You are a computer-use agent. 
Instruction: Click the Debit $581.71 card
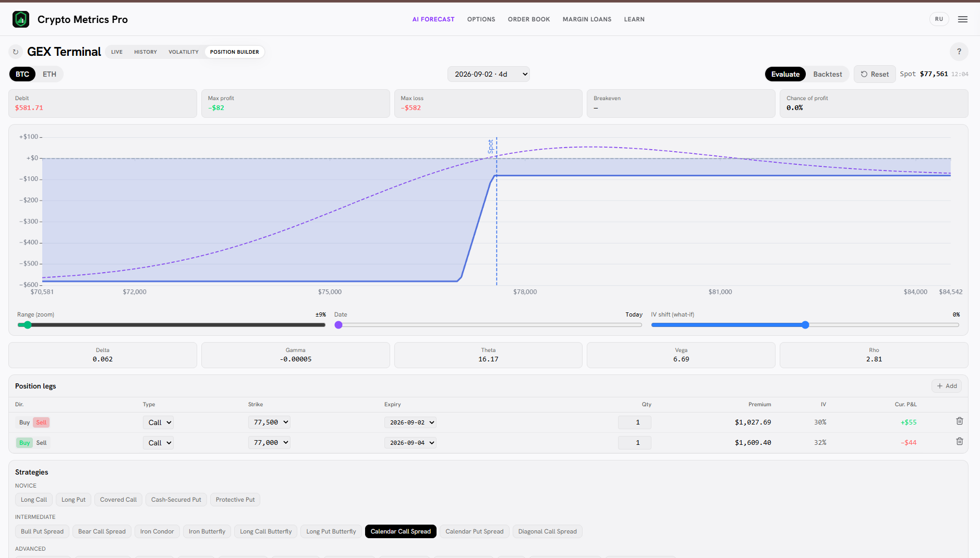(x=103, y=103)
